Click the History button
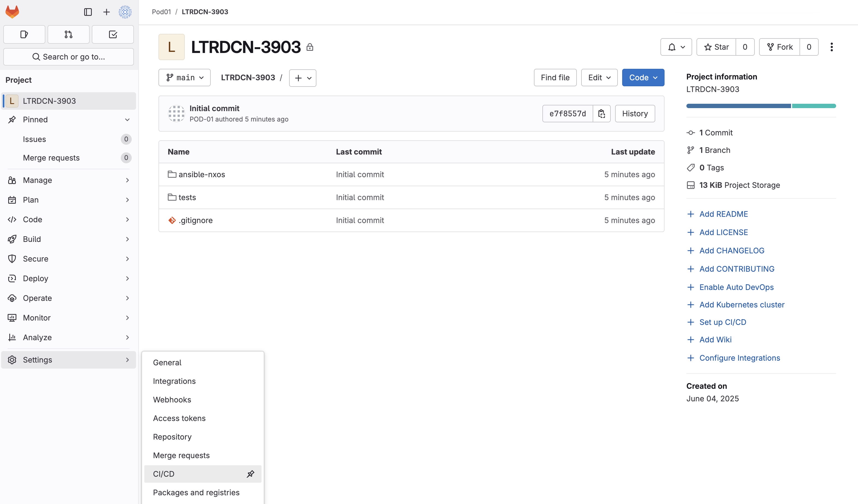The image size is (858, 504). (635, 114)
